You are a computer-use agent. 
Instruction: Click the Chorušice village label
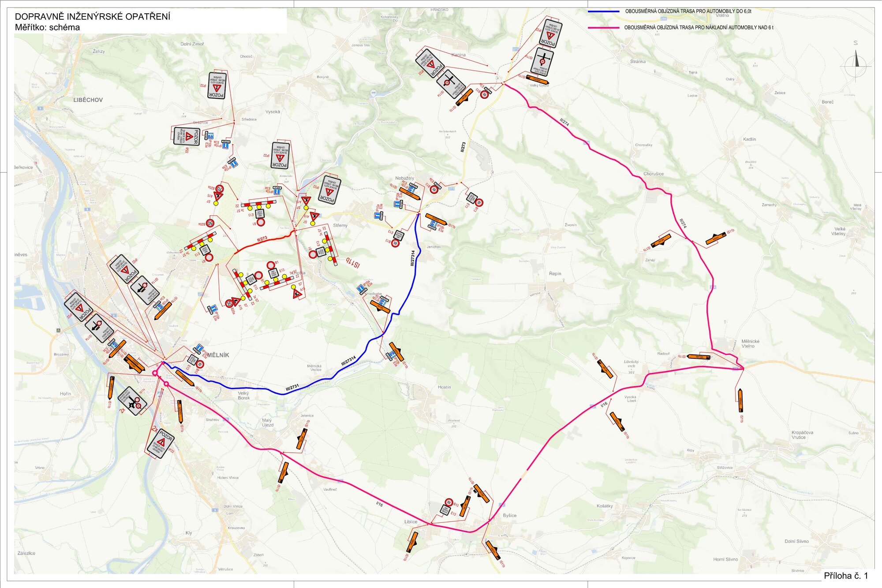pos(654,174)
